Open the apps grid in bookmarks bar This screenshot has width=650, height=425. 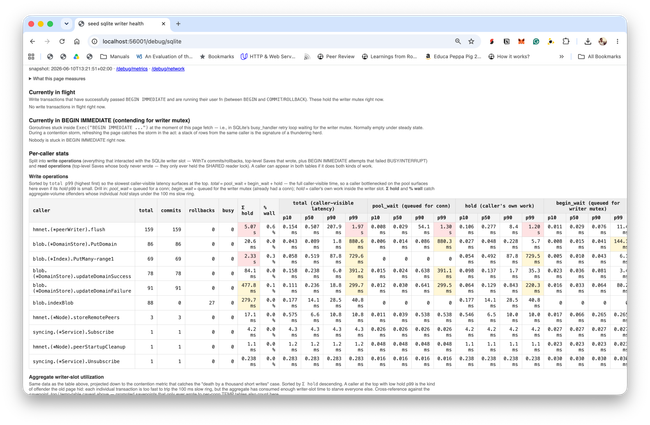[x=31, y=56]
